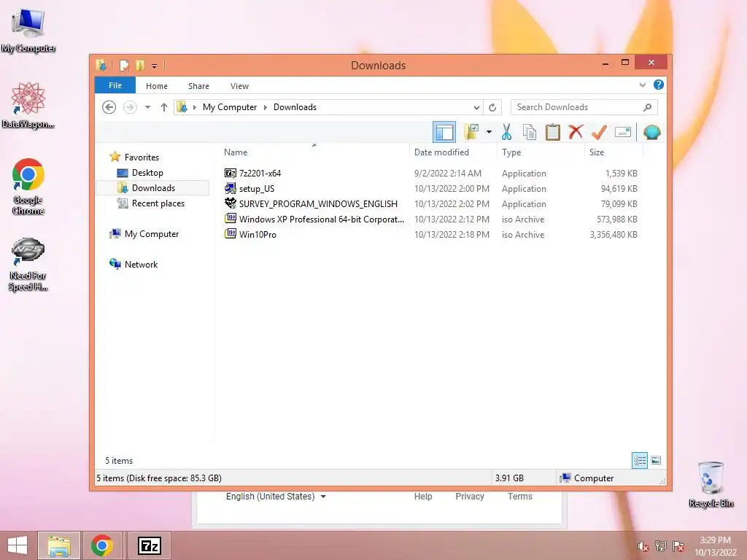The width and height of the screenshot is (747, 560).
Task: Click Downloads in the address bar
Action: point(295,107)
